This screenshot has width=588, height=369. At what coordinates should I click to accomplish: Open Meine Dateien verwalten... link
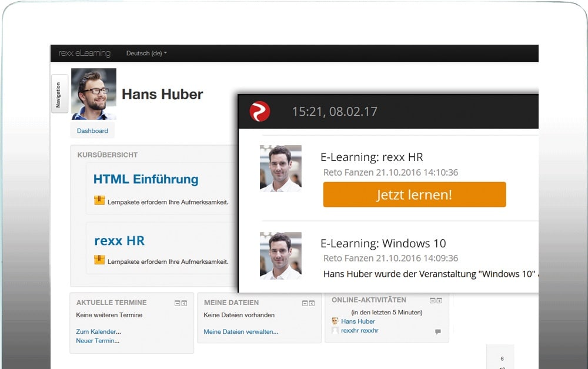tap(240, 331)
